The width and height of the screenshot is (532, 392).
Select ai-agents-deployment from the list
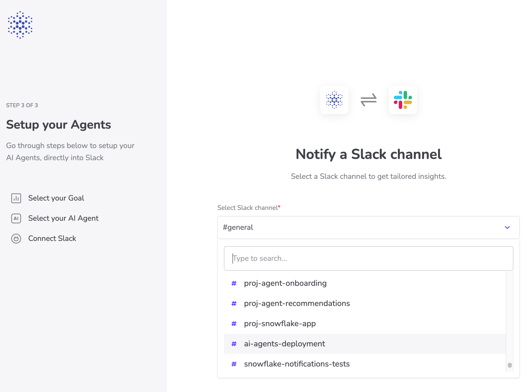point(365,344)
